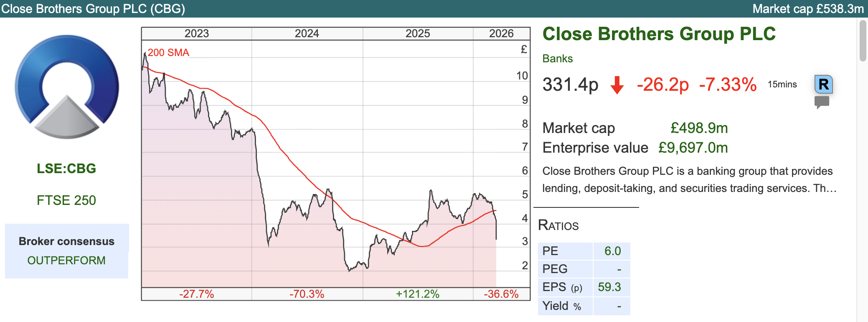Click the Broker consensus OUTPERFORM box
Screen dimensions: 868x322
point(66,251)
